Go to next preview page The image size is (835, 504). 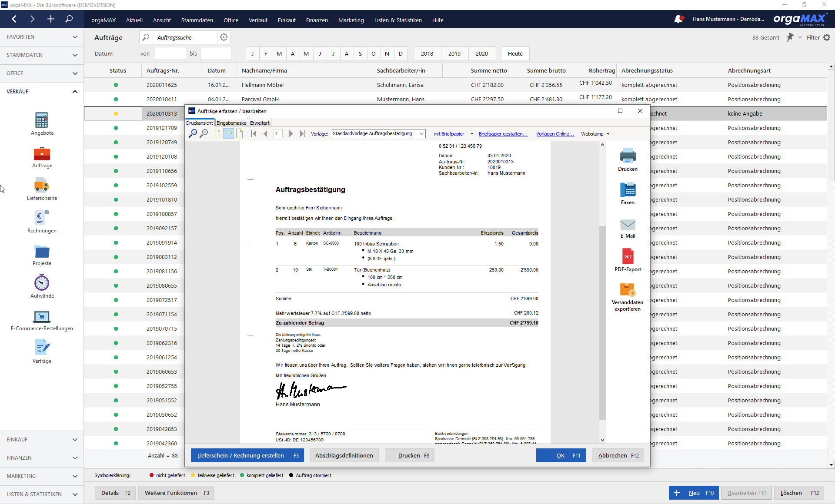[x=291, y=133]
